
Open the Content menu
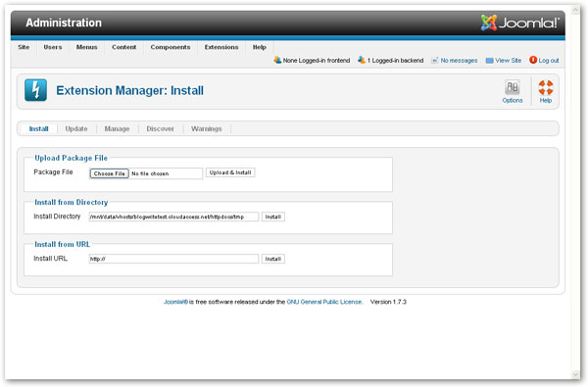(x=124, y=47)
